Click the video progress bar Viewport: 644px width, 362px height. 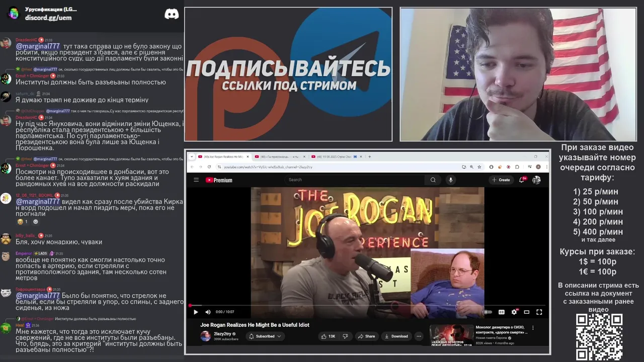click(368, 305)
